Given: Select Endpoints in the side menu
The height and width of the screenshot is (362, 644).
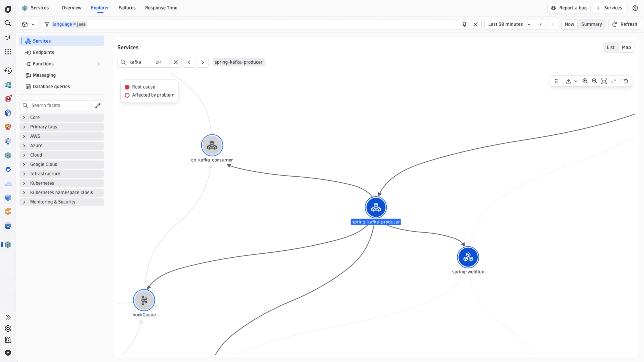Looking at the screenshot, I should click(62, 52).
